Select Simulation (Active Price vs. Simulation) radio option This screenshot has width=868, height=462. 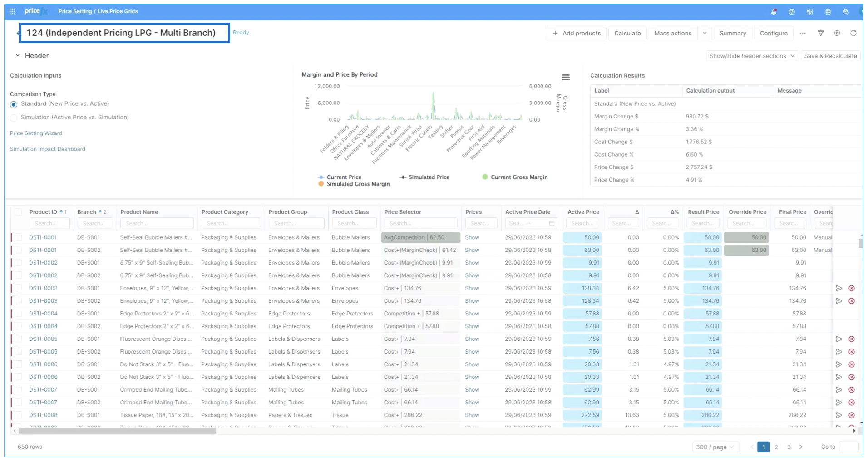(x=14, y=118)
